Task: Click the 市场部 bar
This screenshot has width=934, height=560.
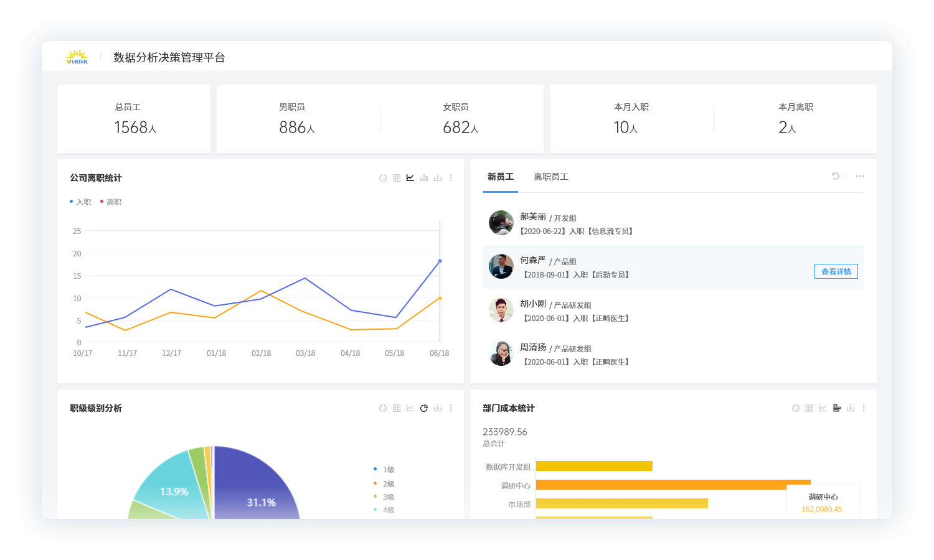Action: coord(621,503)
